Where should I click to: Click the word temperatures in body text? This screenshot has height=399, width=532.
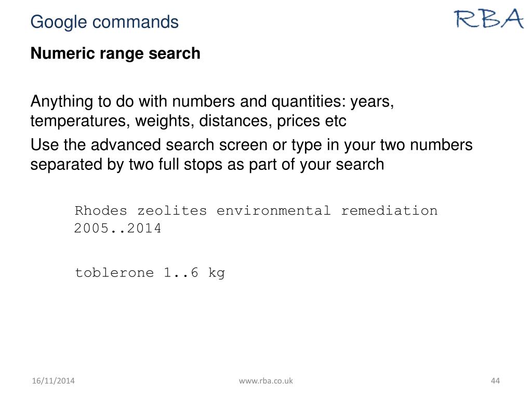pos(80,121)
